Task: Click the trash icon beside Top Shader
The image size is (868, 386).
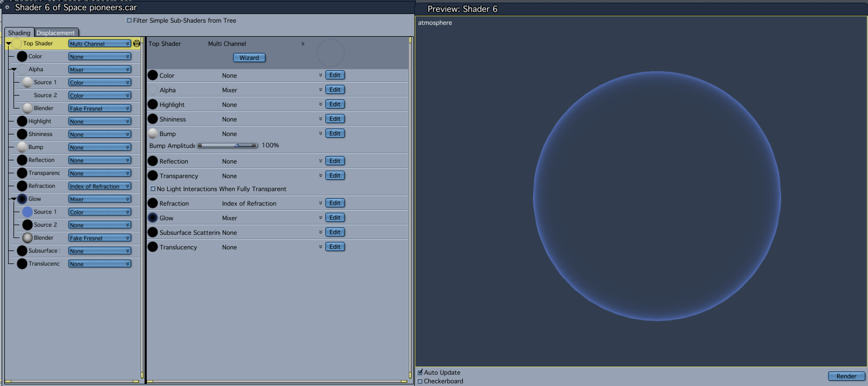Action: [136, 43]
